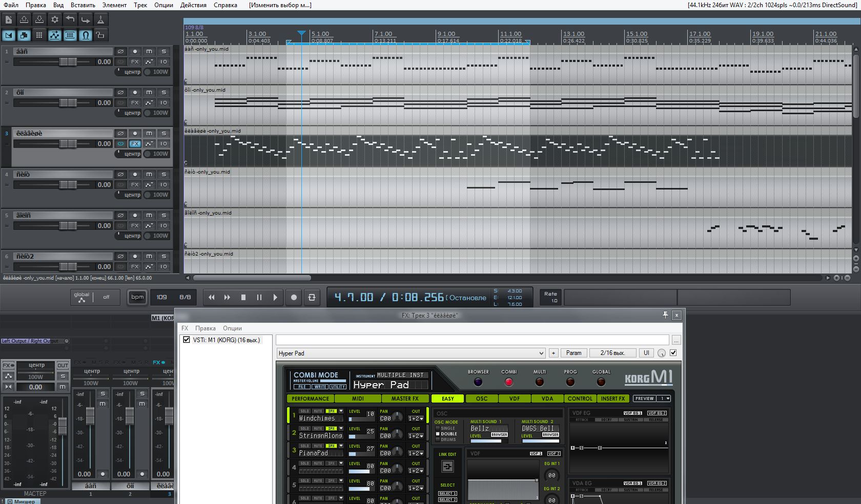This screenshot has height=504, width=861.
Task: Click the redo arrow icon
Action: click(86, 20)
